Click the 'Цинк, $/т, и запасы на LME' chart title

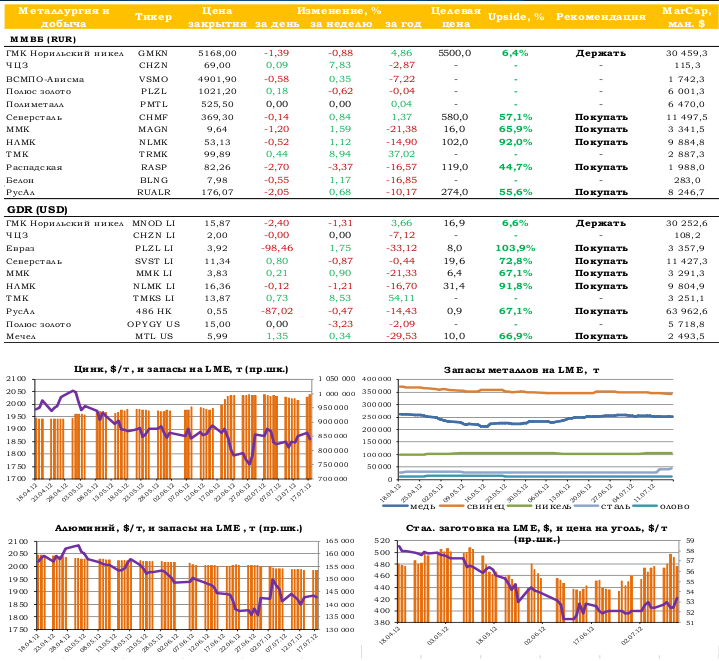[x=181, y=369]
